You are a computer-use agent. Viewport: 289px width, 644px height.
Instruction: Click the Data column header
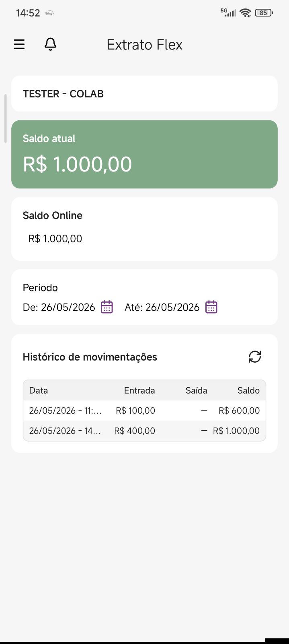click(39, 390)
